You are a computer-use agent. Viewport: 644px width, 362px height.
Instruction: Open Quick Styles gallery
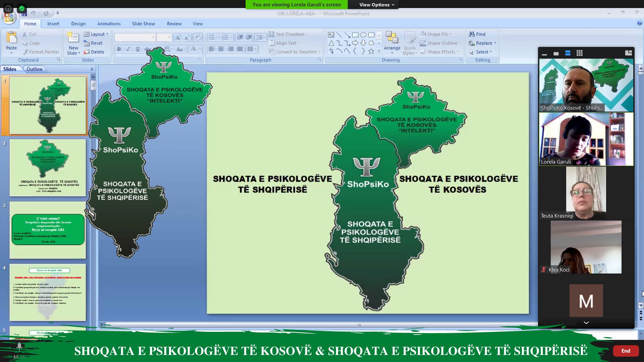click(x=410, y=44)
